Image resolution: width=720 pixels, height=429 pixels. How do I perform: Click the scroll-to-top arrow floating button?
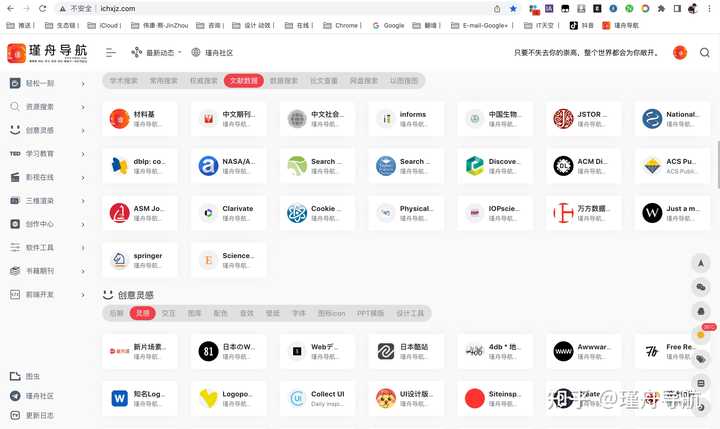(x=701, y=263)
